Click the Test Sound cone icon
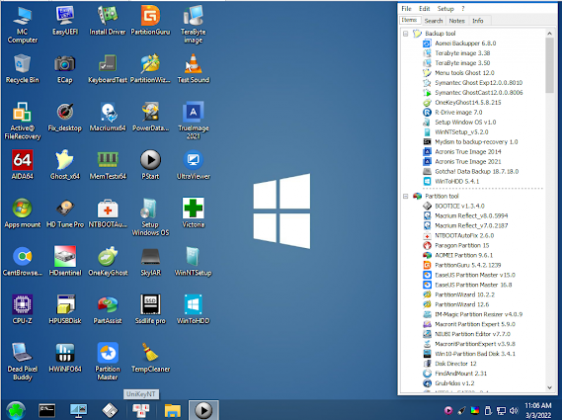 (193, 68)
